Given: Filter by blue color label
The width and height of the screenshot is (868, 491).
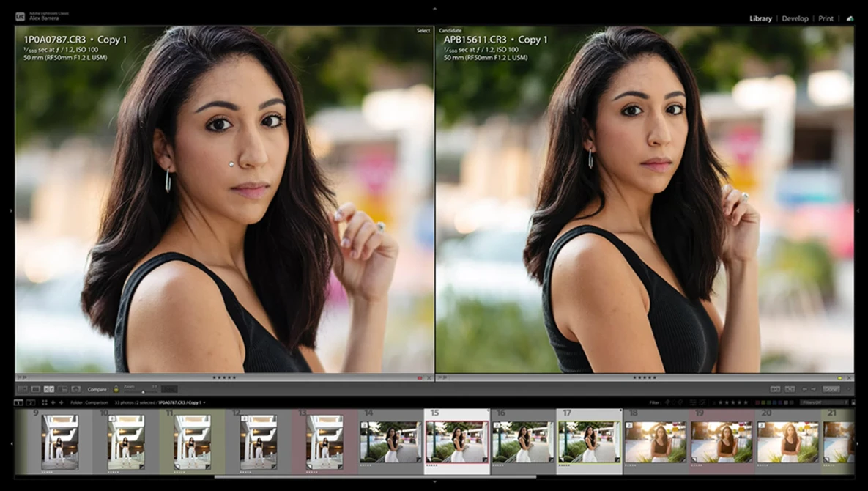Looking at the screenshot, I should pyautogui.click(x=774, y=402).
